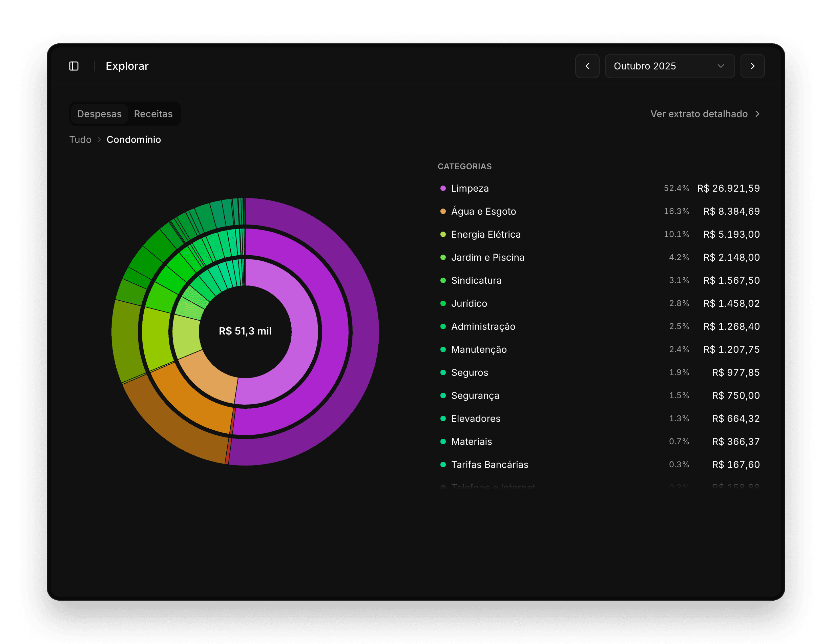Click the orange Água e Esgoto dot

[x=443, y=211]
